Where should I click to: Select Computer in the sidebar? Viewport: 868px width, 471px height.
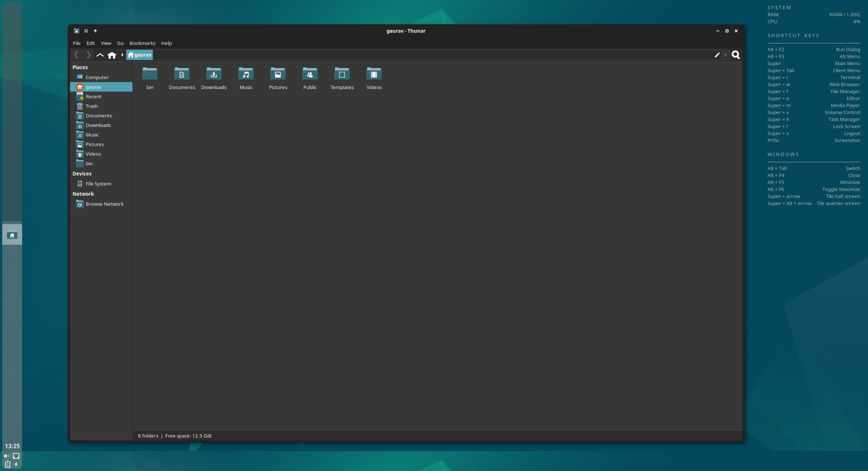pyautogui.click(x=101, y=77)
